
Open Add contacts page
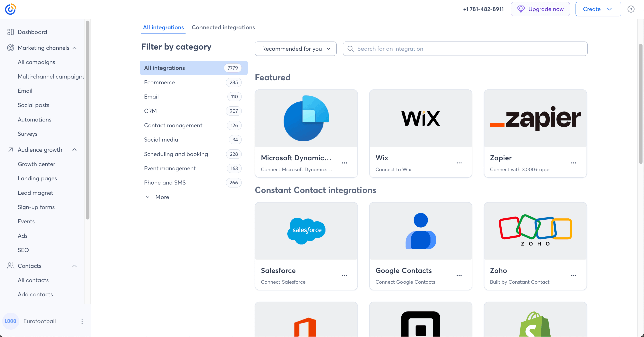tap(35, 294)
